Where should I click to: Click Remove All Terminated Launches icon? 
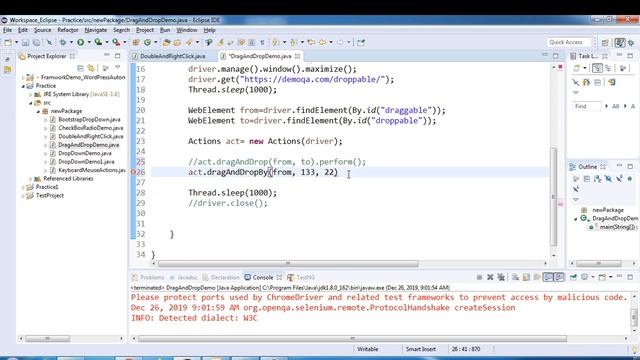pos(501,277)
